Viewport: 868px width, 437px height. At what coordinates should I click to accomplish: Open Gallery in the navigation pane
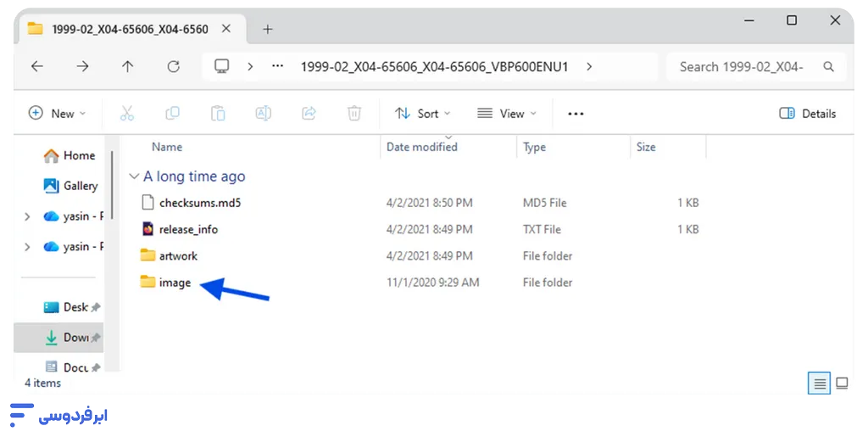70,186
